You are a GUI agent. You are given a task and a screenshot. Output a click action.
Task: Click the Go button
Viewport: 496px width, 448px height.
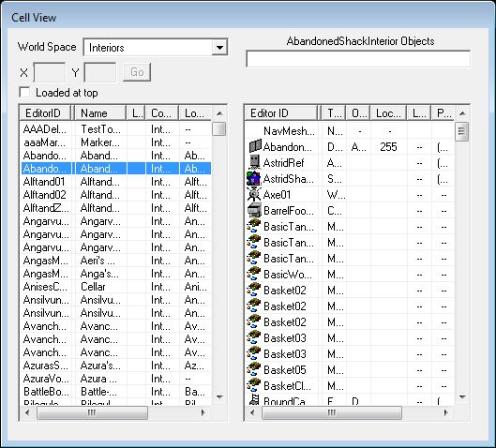[x=137, y=72]
